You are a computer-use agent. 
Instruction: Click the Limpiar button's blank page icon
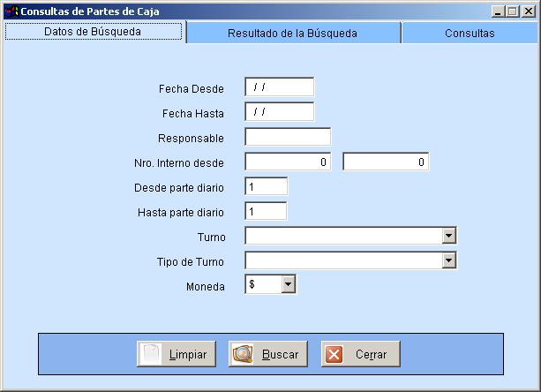pyautogui.click(x=151, y=354)
